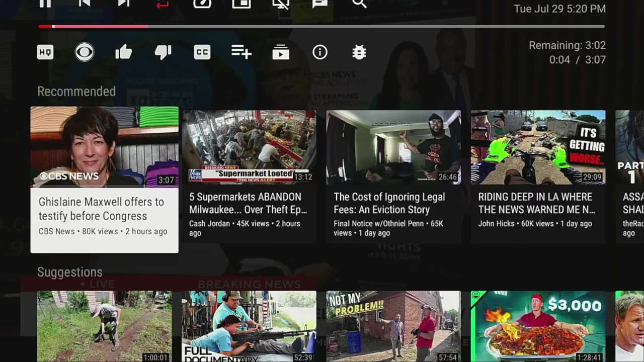This screenshot has width=644, height=362.
Task: Skip to the previous video
Action: (84, 3)
